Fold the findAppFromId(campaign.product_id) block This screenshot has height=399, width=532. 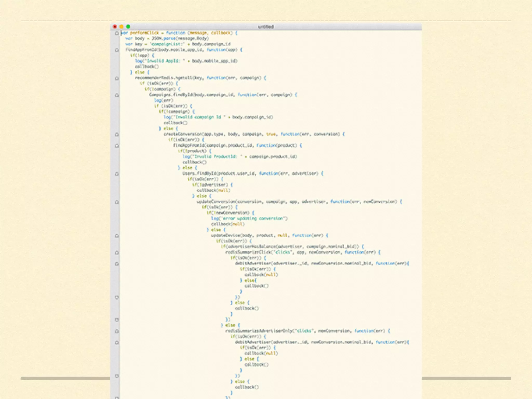[117, 145]
